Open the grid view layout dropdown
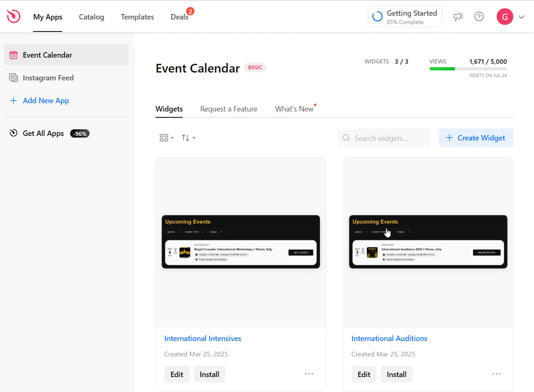The height and width of the screenshot is (392, 534). coord(166,138)
